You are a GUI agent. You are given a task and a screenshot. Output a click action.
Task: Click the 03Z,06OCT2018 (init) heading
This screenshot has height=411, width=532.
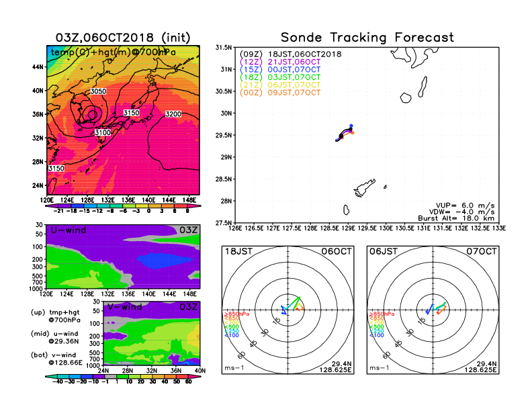[x=123, y=38]
